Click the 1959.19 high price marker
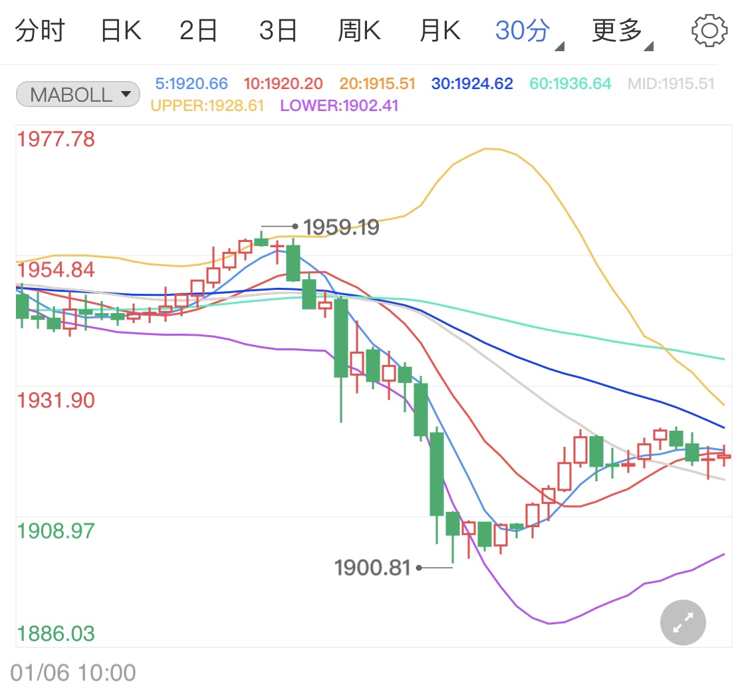 click(340, 227)
